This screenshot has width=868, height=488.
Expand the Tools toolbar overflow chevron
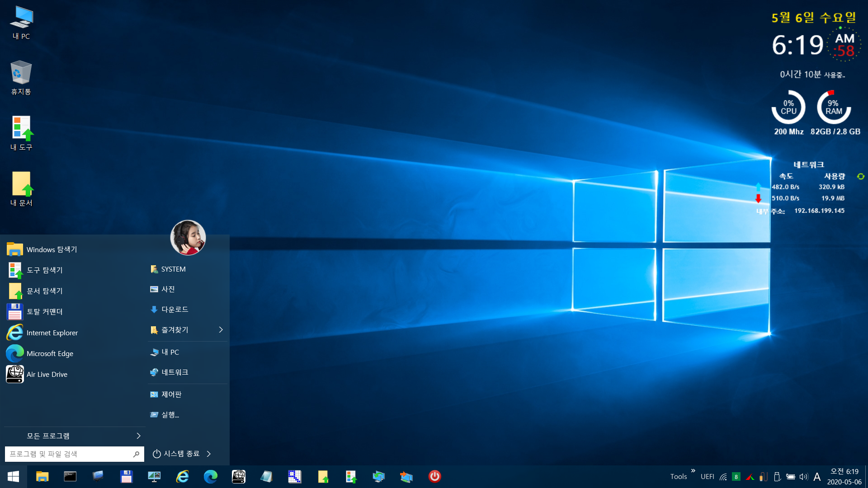pos(693,471)
